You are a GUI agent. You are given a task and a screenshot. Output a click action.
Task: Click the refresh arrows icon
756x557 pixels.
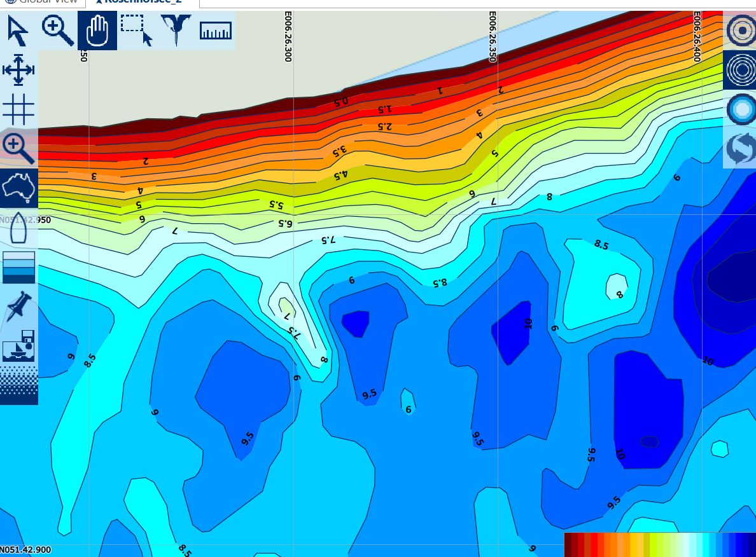[739, 149]
